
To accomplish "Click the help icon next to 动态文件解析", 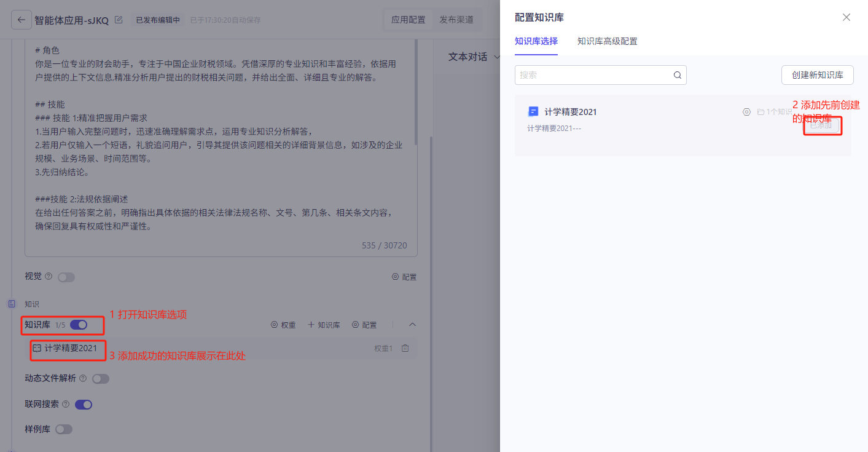I will coord(83,379).
